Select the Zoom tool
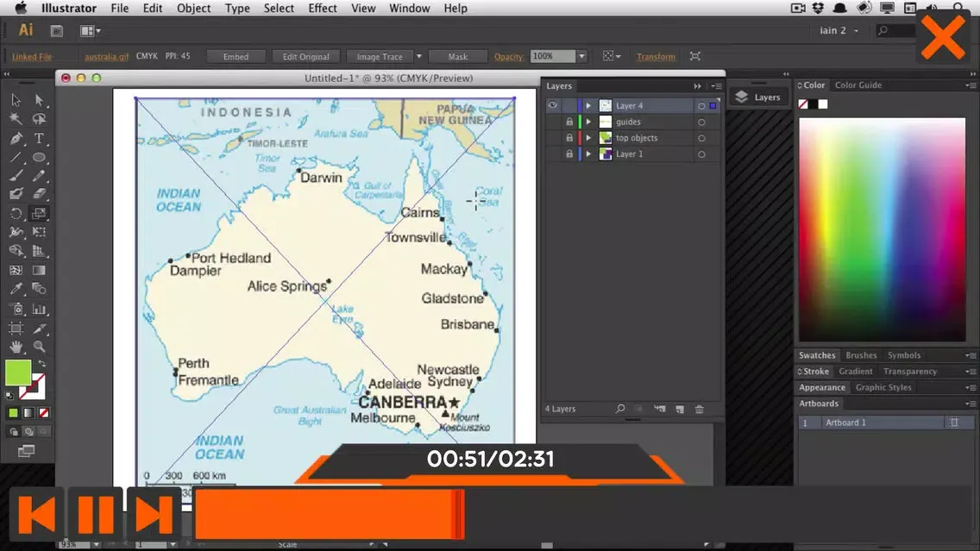This screenshot has height=551, width=980. tap(39, 347)
